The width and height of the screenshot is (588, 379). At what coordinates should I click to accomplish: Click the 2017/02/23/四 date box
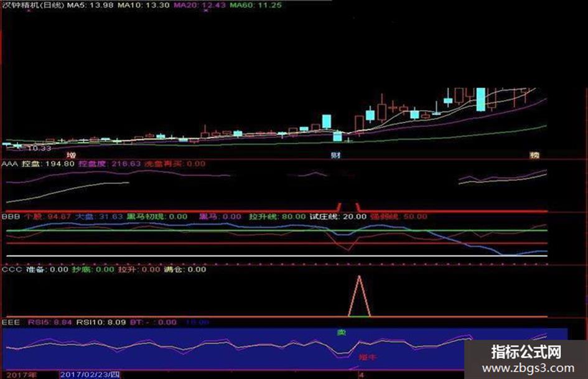pyautogui.click(x=90, y=375)
